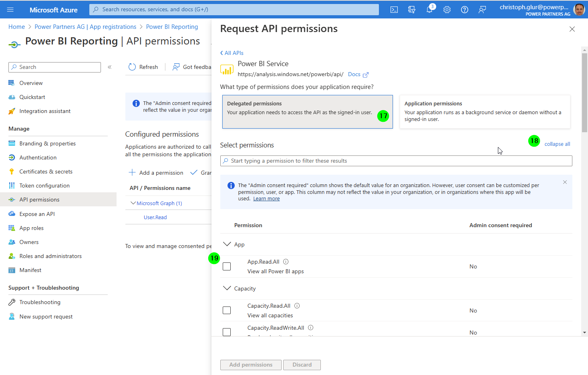Open Cloud Shell from the top bar

(394, 10)
